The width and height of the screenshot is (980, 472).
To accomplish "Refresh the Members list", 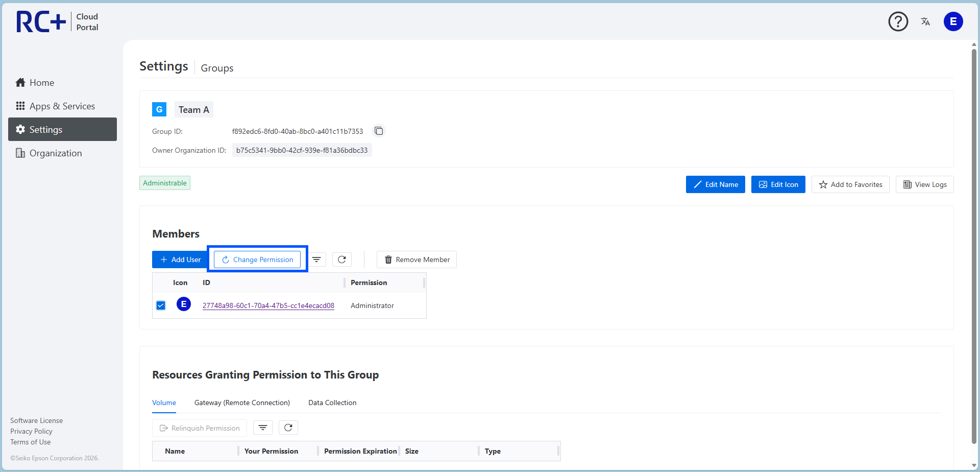I will [x=342, y=259].
